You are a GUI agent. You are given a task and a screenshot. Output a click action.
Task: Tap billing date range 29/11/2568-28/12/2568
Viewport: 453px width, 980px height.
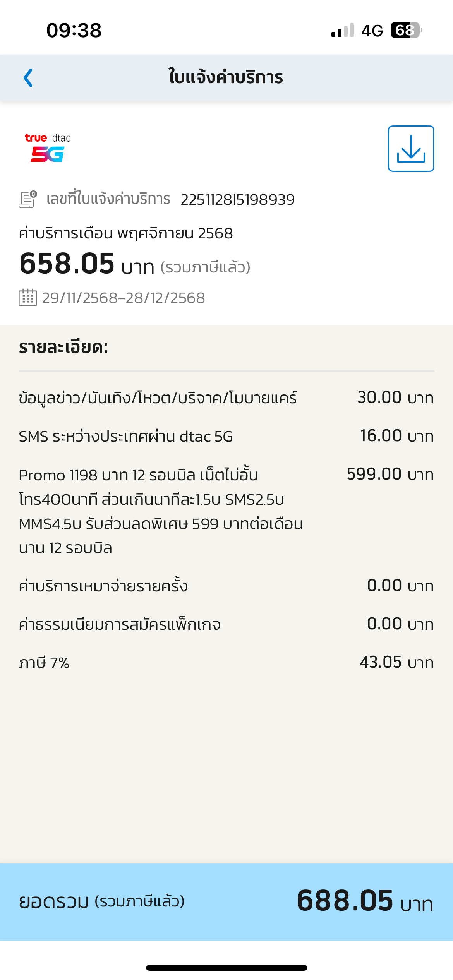(124, 298)
